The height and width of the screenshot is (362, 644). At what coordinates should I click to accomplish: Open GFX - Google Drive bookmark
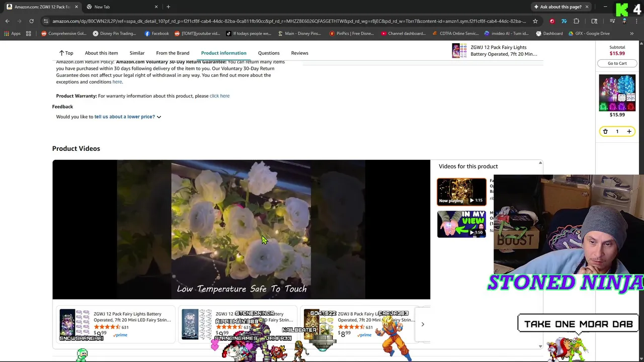(x=589, y=34)
